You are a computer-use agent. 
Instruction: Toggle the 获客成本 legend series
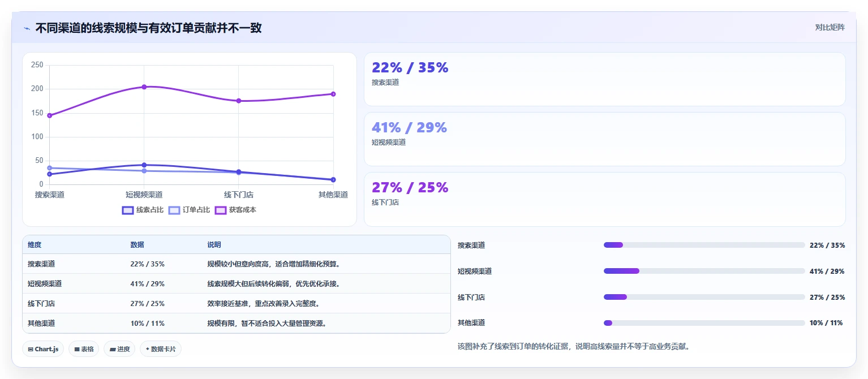(236, 210)
